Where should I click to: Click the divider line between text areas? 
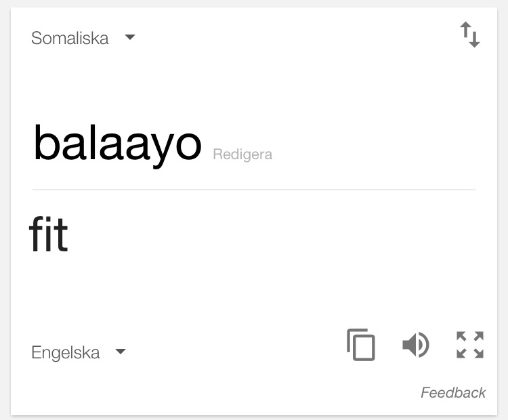coord(254,190)
